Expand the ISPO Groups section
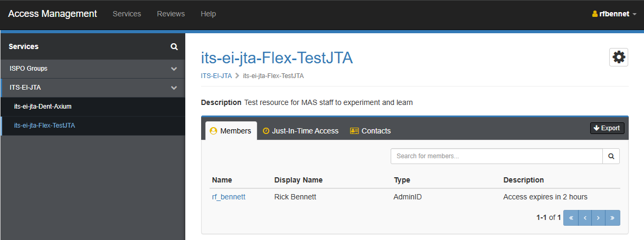 point(174,69)
